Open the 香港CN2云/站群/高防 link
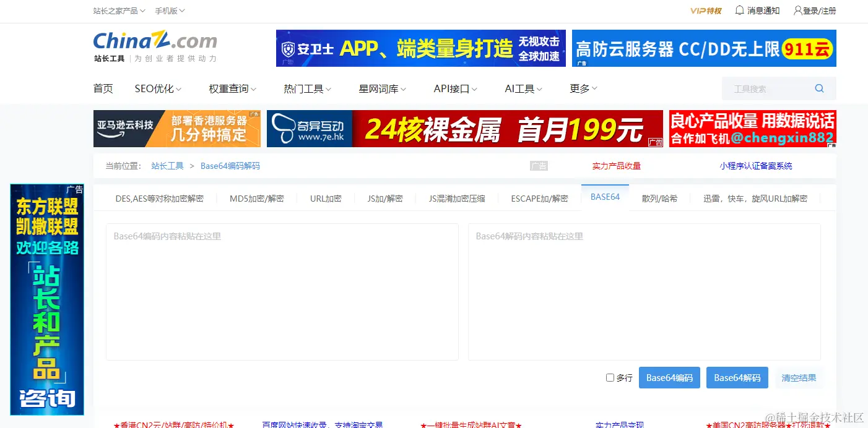Screen dimensions: 868x428 pos(174,424)
